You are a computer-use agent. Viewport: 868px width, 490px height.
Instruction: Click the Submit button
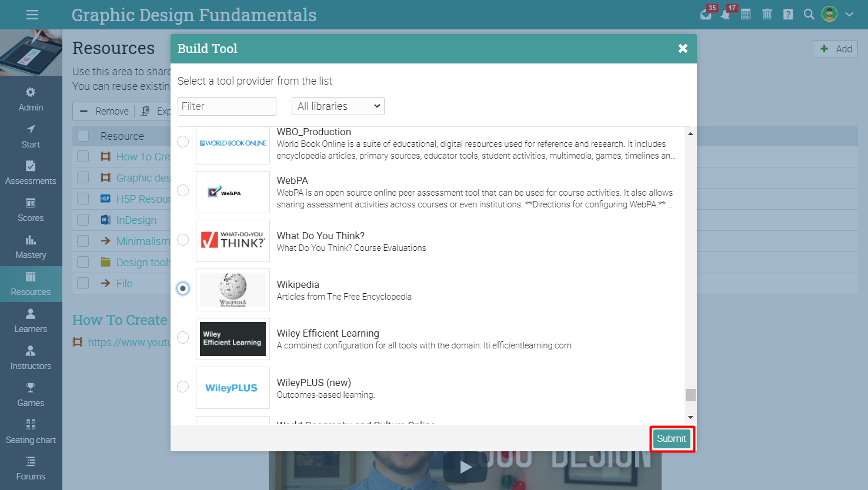(x=672, y=439)
